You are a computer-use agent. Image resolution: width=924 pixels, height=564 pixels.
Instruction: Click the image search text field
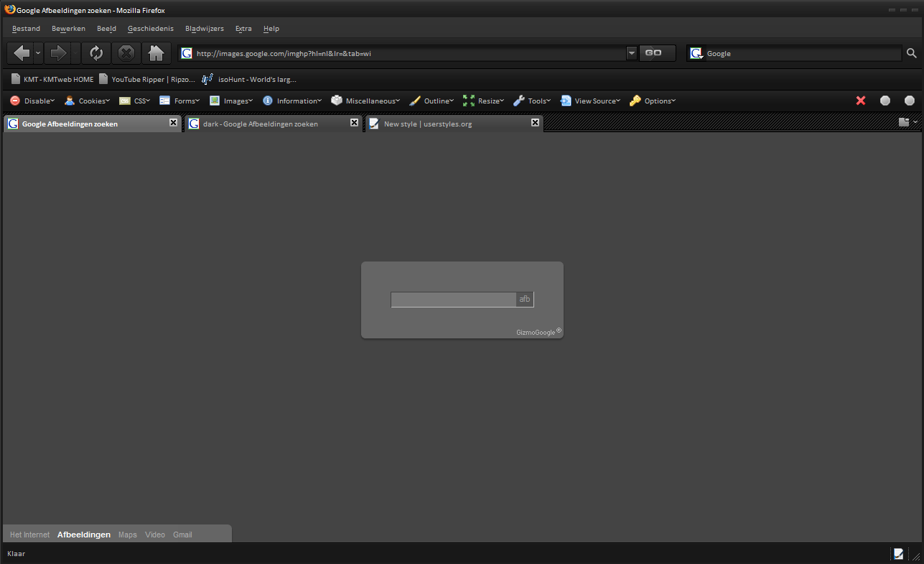(453, 300)
